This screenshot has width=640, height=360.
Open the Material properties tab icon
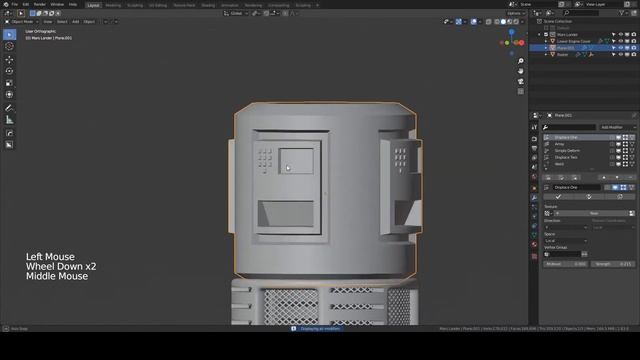coord(534,244)
